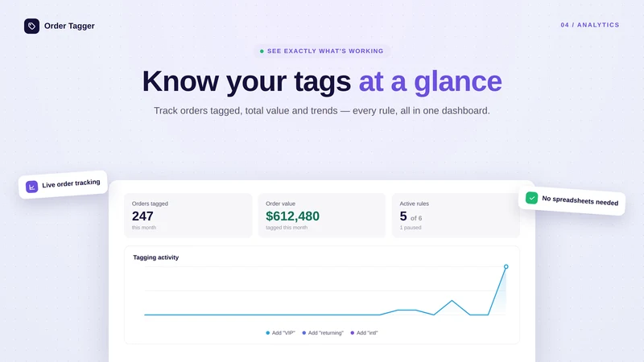
Task: Open the Order value stat card
Action: pyautogui.click(x=322, y=216)
